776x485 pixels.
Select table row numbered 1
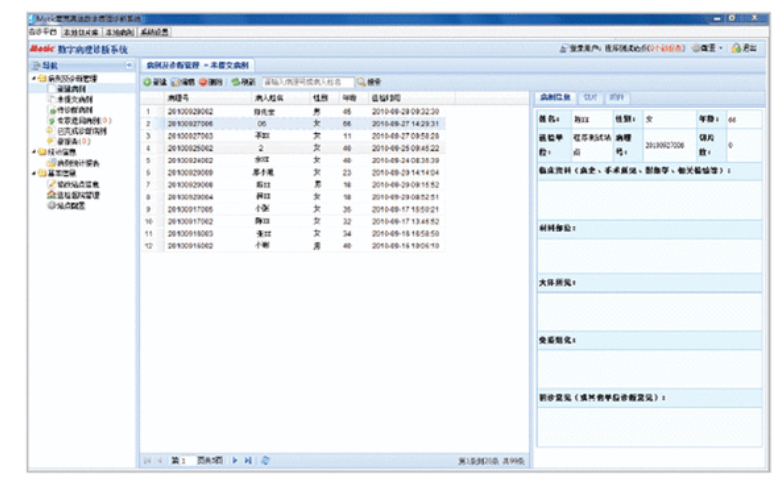click(293, 112)
